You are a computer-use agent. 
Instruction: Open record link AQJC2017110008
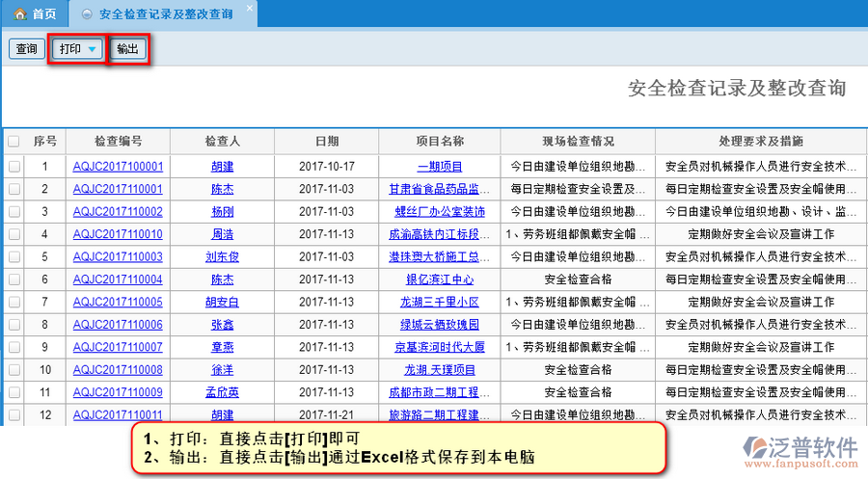pyautogui.click(x=118, y=370)
